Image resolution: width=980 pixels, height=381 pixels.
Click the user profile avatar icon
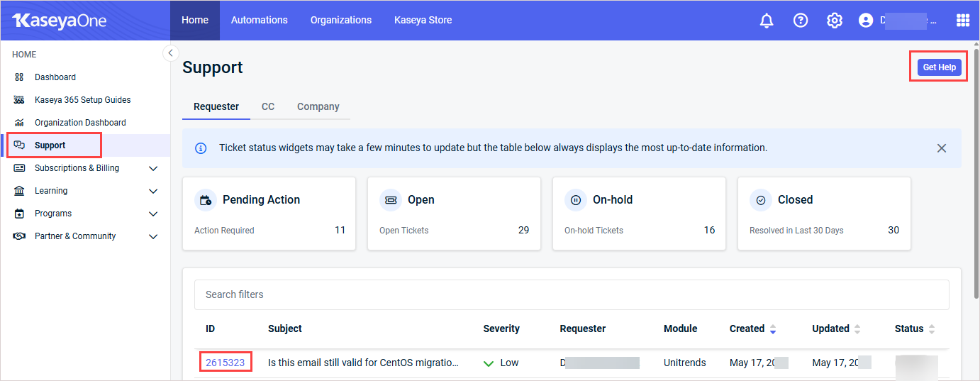coord(865,21)
